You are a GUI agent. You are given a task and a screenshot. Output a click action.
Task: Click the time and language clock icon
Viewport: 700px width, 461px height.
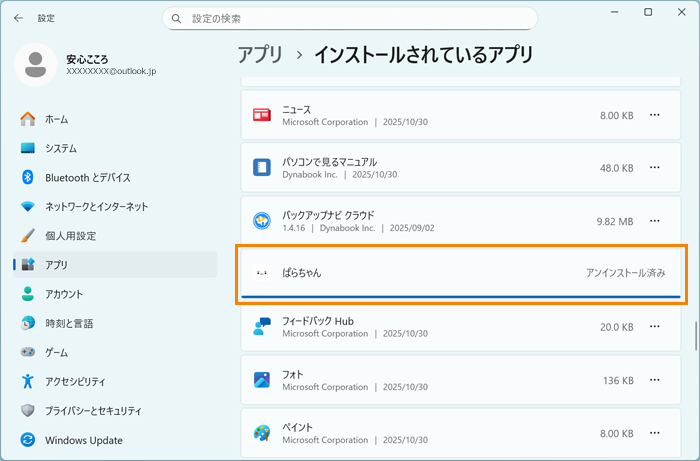point(28,323)
